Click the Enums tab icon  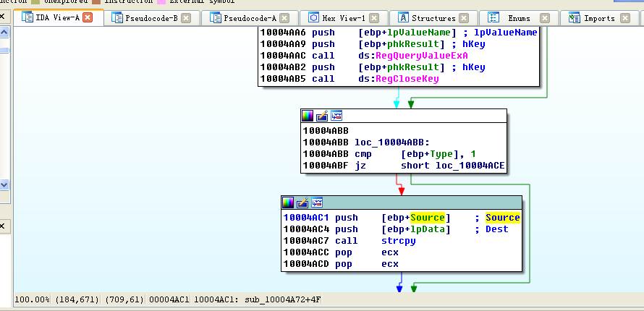click(496, 18)
